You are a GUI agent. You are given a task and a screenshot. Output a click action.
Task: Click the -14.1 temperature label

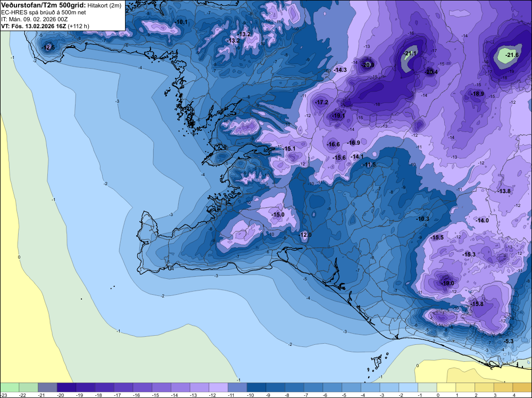pyautogui.click(x=357, y=156)
